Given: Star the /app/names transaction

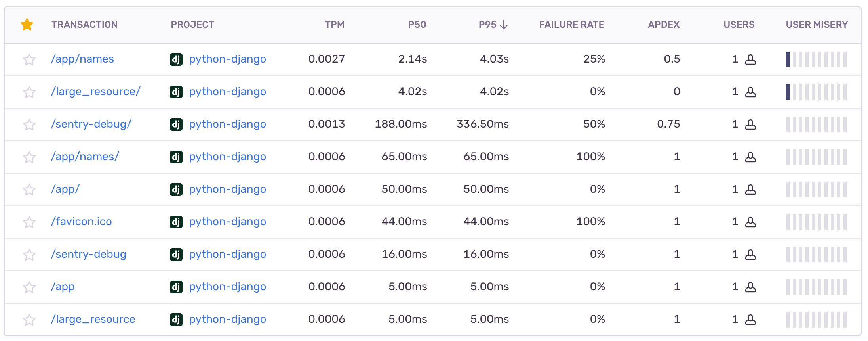Looking at the screenshot, I should pos(29,59).
